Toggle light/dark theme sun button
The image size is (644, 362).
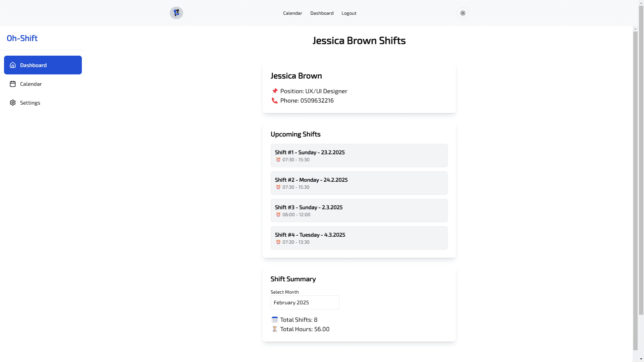tap(463, 13)
